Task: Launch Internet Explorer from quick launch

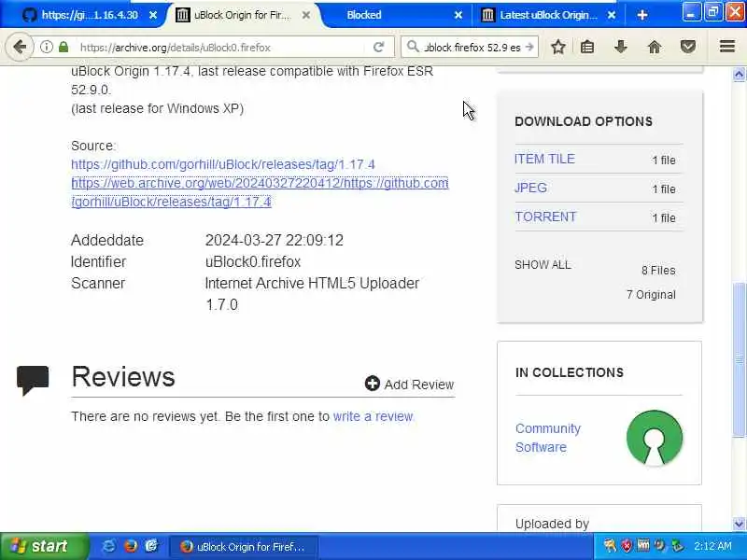Action: (x=108, y=546)
